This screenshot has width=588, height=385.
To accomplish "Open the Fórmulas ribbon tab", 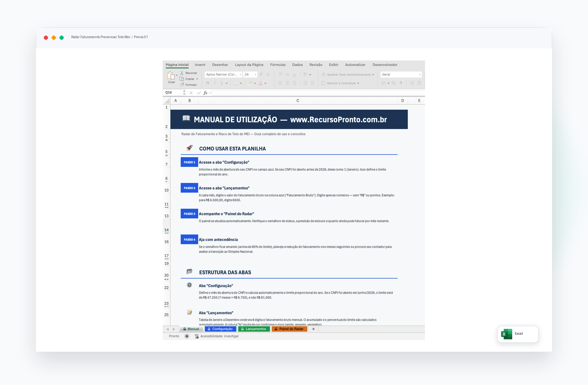I will 278,65.
